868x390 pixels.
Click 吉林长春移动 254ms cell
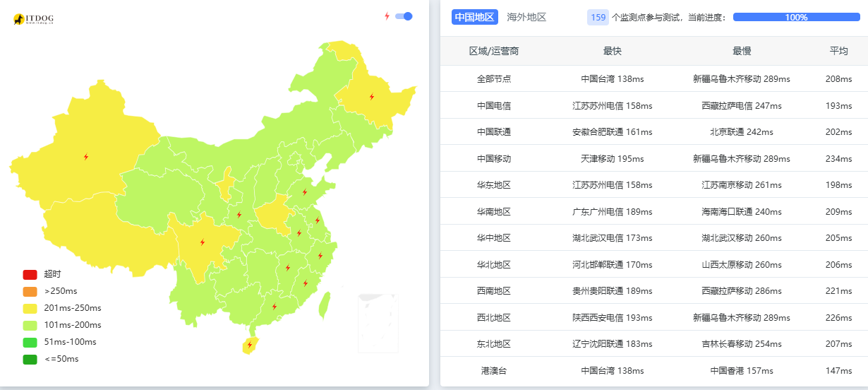tap(742, 344)
